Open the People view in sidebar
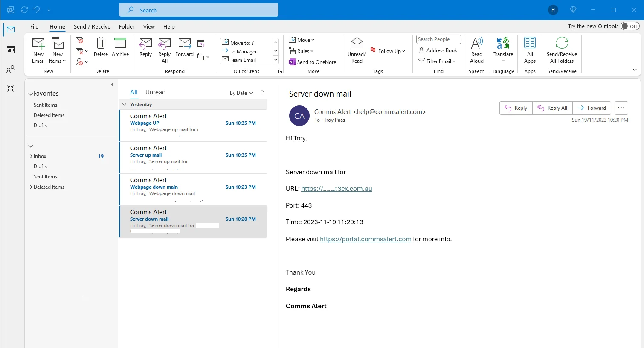The height and width of the screenshot is (348, 644). (11, 69)
